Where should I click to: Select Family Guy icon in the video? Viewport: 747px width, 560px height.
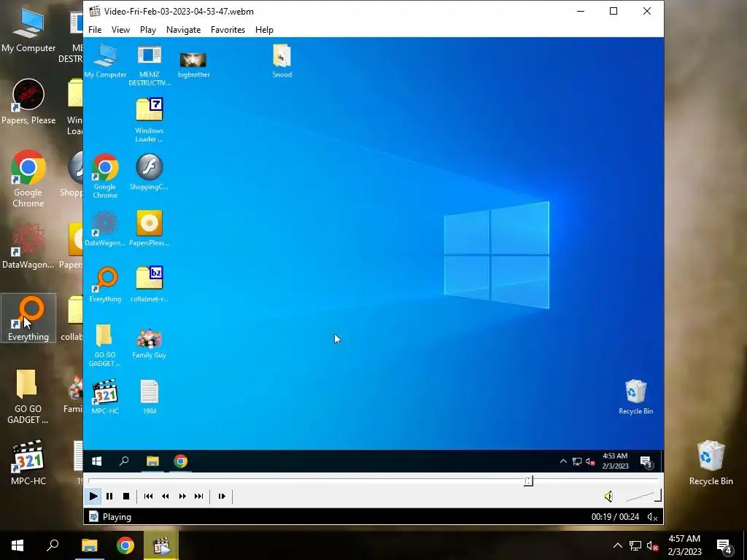pyautogui.click(x=149, y=343)
